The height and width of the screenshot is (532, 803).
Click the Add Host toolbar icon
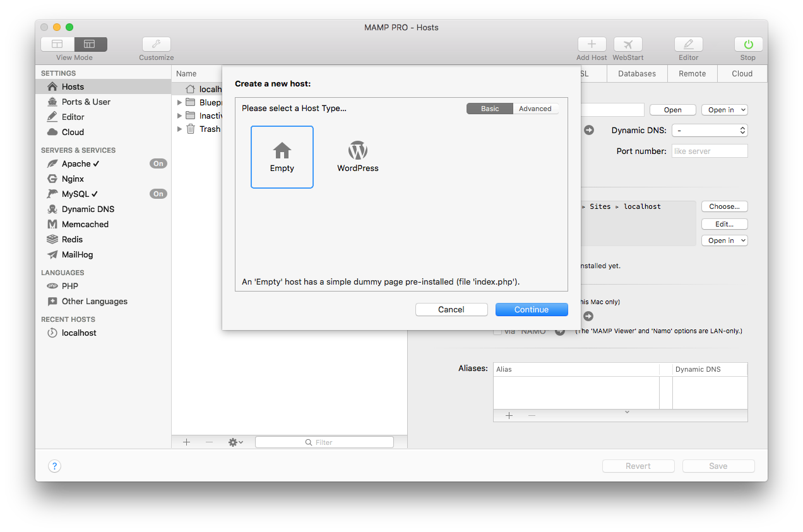pos(592,44)
